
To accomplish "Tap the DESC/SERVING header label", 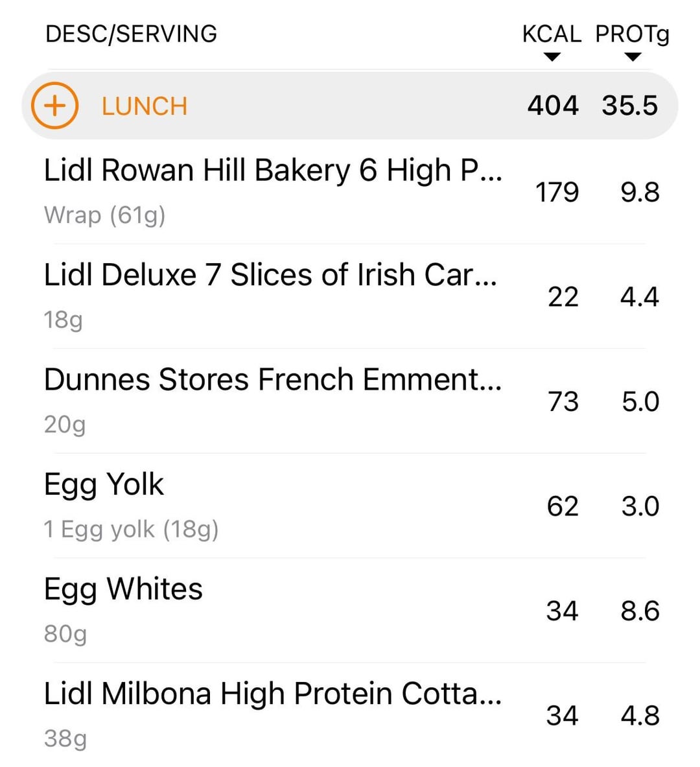I will [x=131, y=34].
